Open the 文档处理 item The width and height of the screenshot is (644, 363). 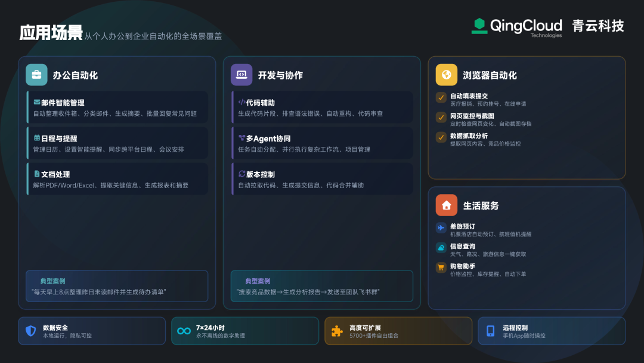coord(117,179)
